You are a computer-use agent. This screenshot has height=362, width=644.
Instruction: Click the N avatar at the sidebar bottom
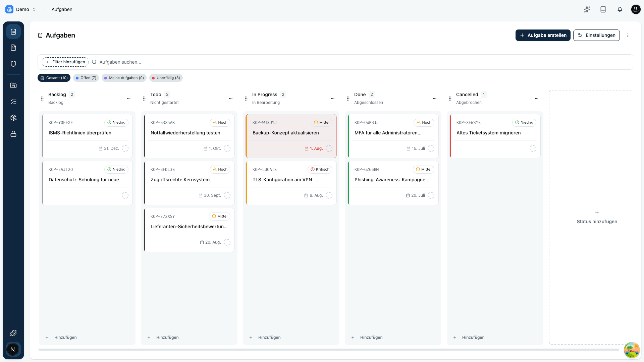13,349
